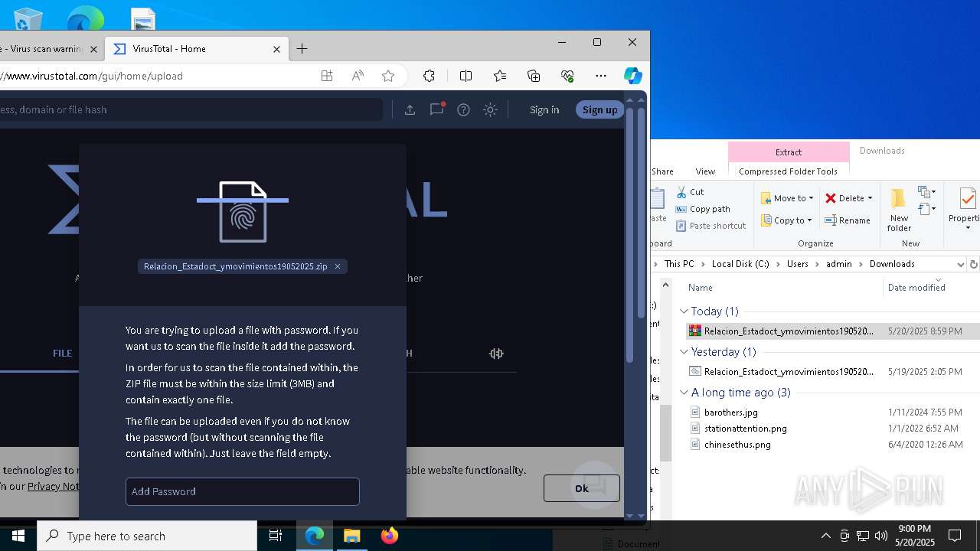
Task: Open the View ribbon tab in Explorer
Action: point(705,171)
